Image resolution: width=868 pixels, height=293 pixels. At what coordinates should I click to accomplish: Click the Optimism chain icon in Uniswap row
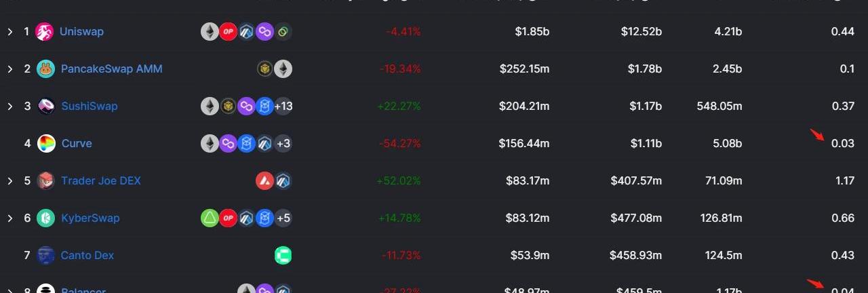coord(229,31)
